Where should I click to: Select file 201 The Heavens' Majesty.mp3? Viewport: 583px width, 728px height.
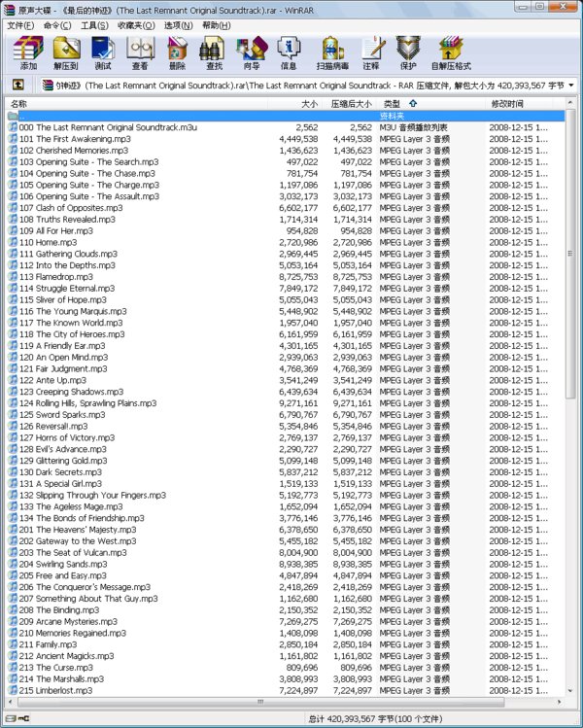78,530
